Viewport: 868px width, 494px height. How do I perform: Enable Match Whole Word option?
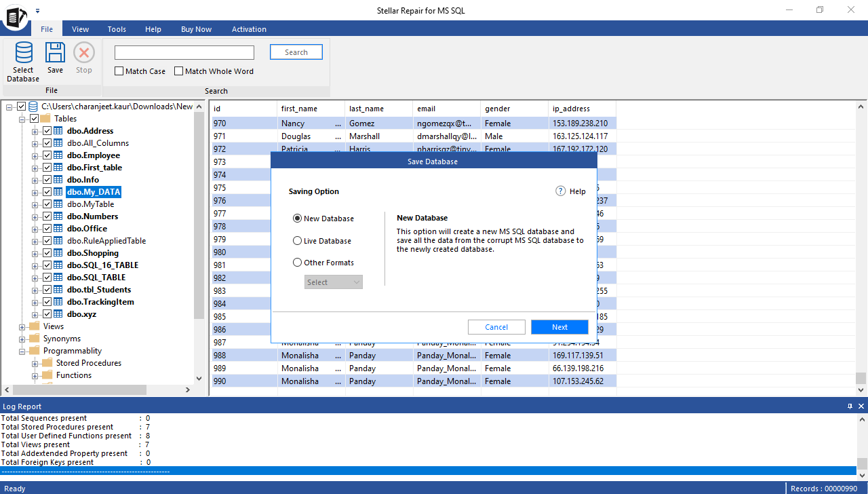pos(178,71)
